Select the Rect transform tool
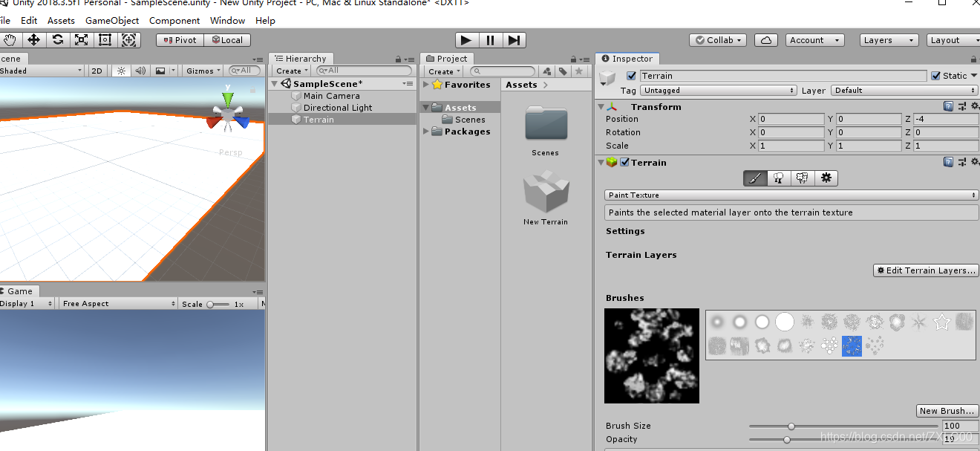This screenshot has width=980, height=451. pyautogui.click(x=105, y=40)
